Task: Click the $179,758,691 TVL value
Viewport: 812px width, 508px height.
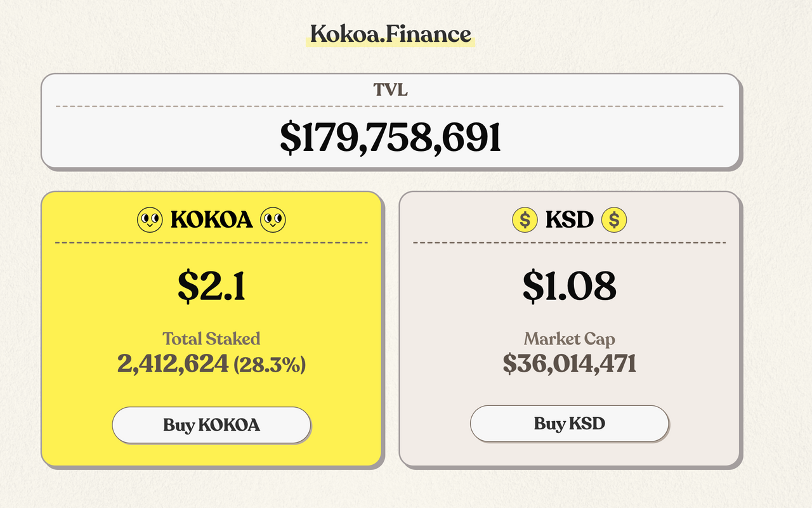Action: click(390, 138)
